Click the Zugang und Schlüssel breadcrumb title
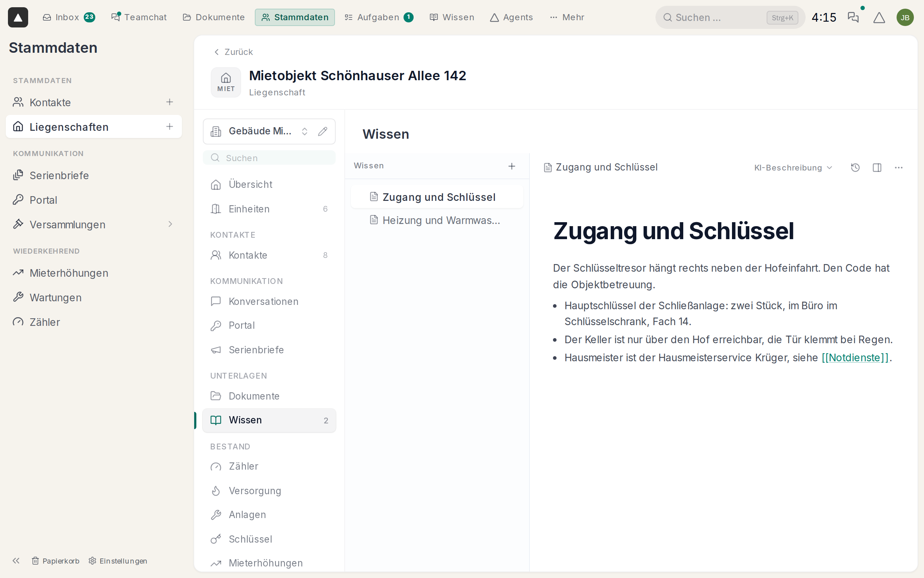924x578 pixels. click(x=606, y=167)
